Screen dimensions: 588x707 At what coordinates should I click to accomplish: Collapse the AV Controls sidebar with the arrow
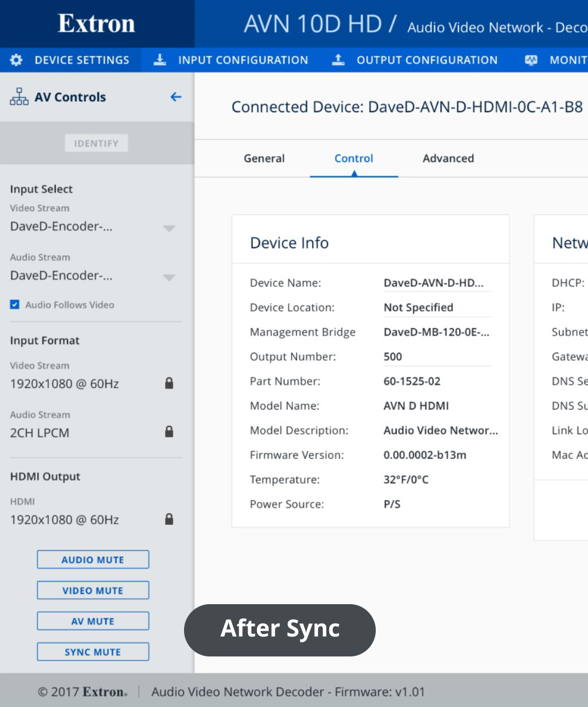point(175,96)
